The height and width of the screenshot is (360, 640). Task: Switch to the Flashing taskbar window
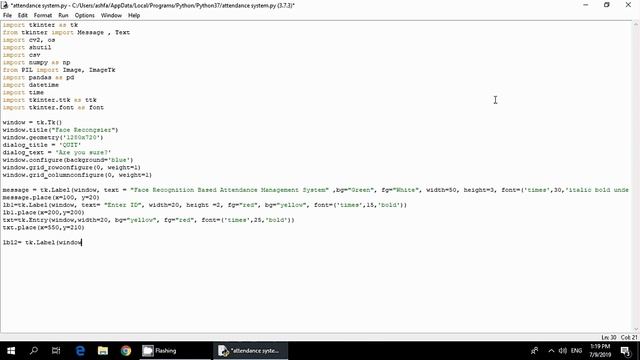coord(176,351)
